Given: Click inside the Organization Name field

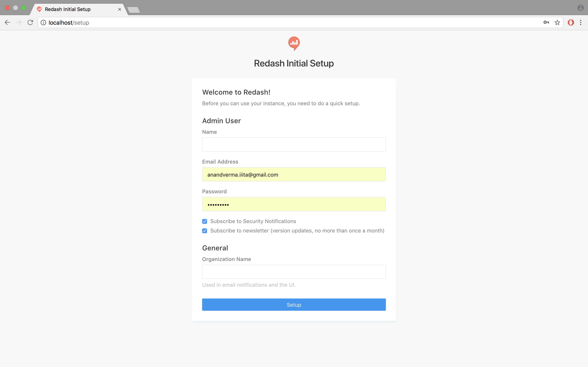Looking at the screenshot, I should click(294, 272).
